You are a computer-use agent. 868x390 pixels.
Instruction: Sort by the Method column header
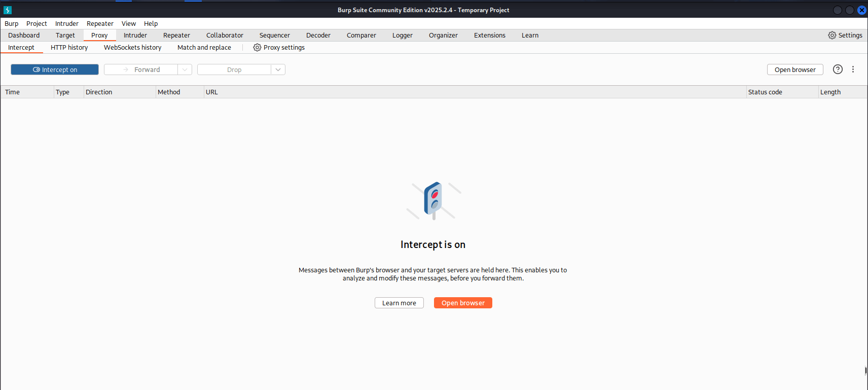(x=180, y=92)
